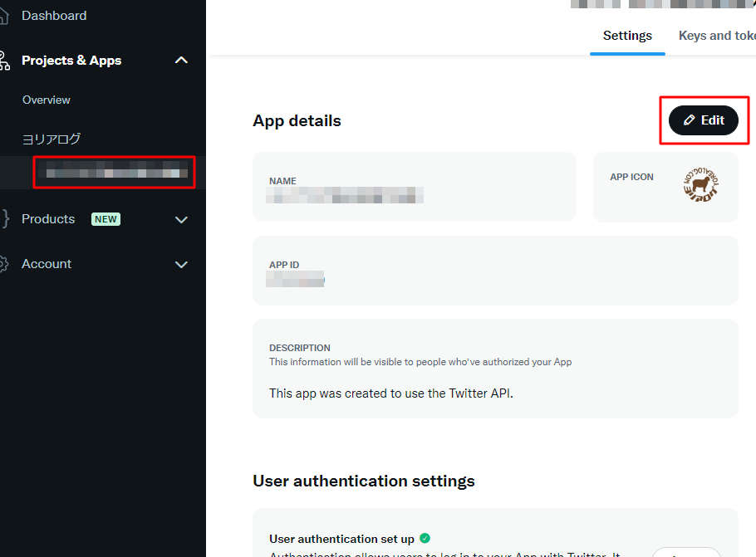Click the Products label in sidebar
756x557 pixels.
[48, 219]
